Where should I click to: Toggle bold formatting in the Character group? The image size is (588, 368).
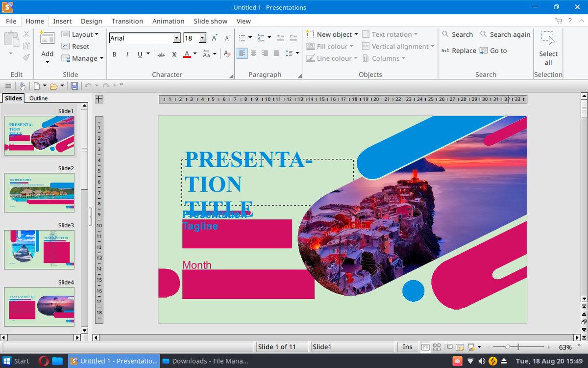114,54
